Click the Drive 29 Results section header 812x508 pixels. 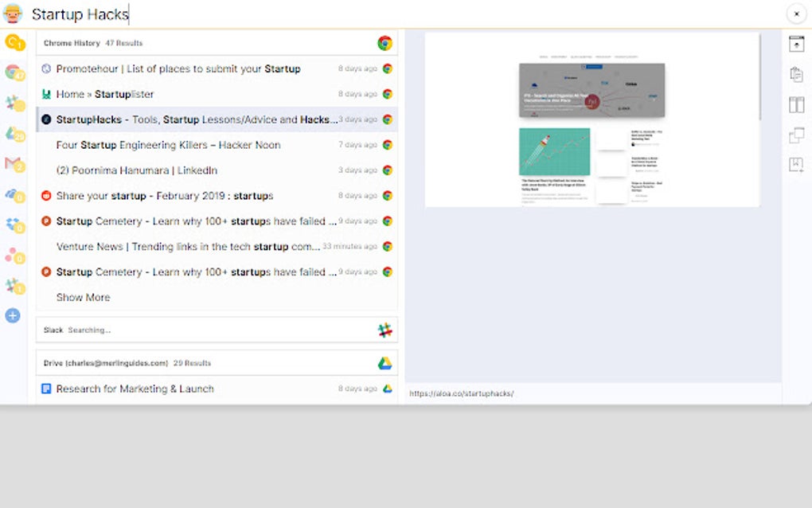click(x=217, y=363)
